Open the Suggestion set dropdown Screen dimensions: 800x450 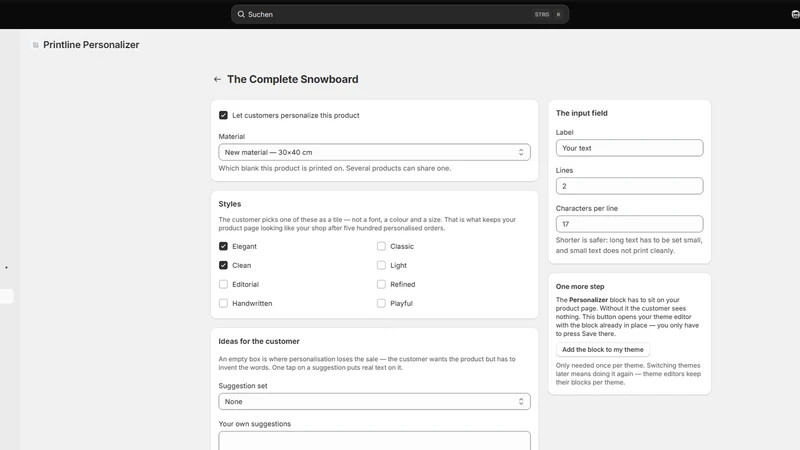tap(374, 402)
